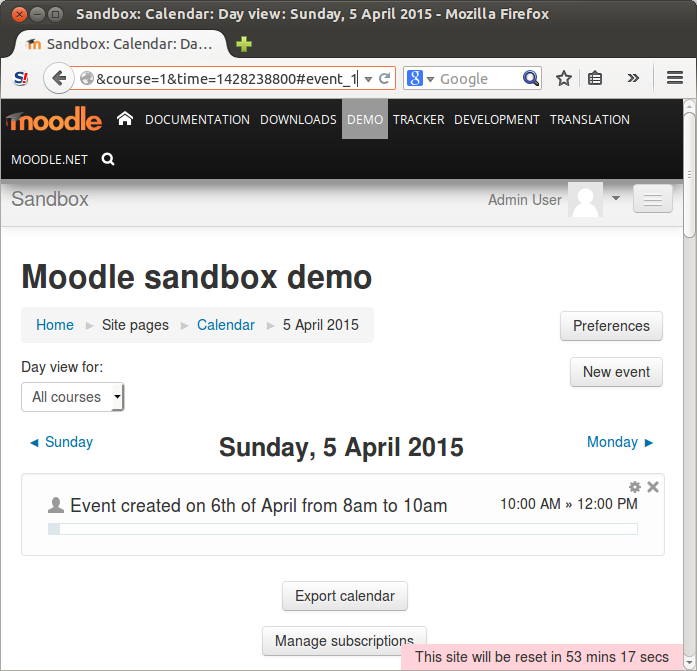The width and height of the screenshot is (697, 671).
Task: Click the S! extension icon in toolbar
Action: [21, 79]
